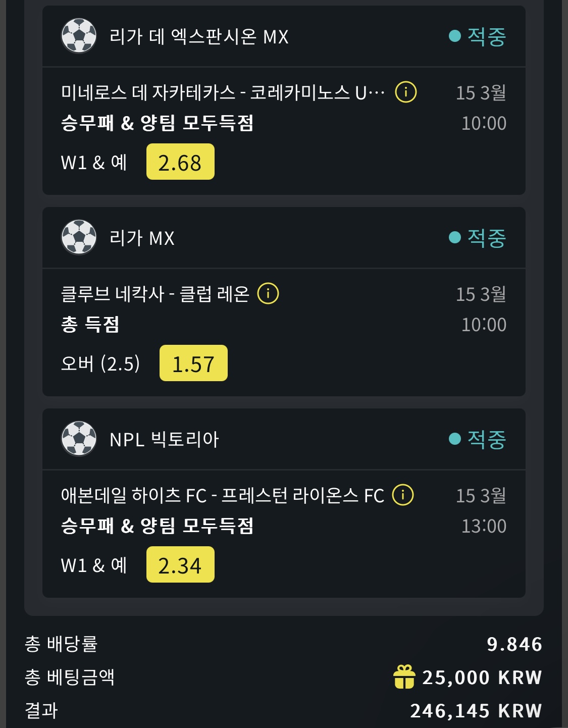Open 클루브 네칵사 - 클럽 레온 match link
The image size is (568, 728).
coord(155,293)
